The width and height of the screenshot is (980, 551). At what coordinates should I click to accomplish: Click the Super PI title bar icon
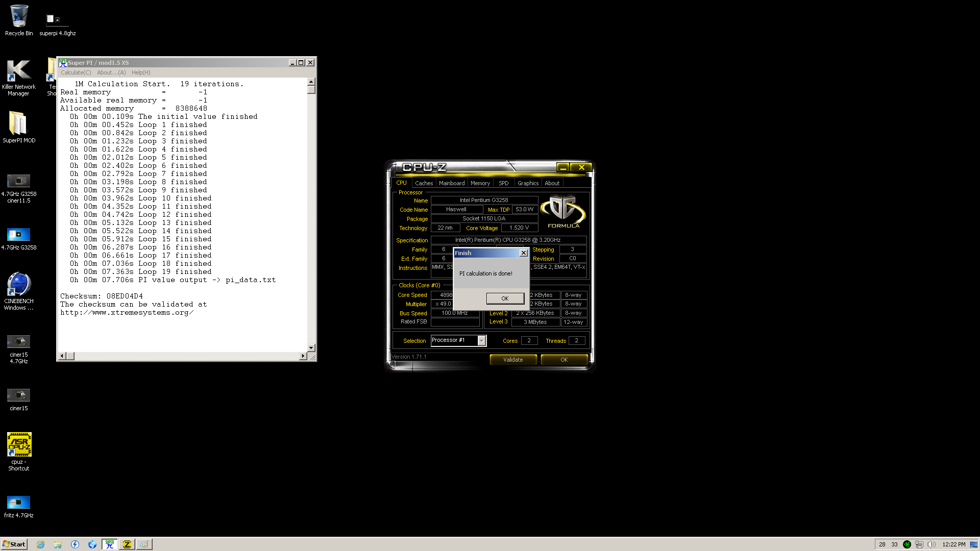pyautogui.click(x=63, y=63)
